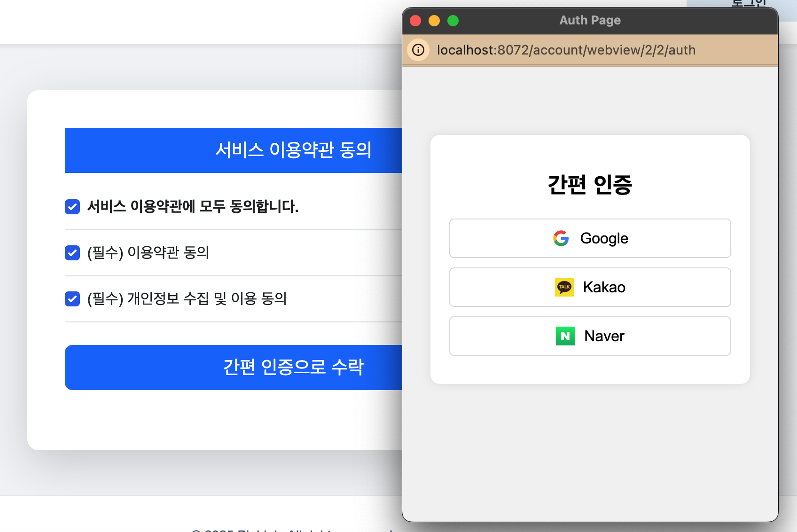Viewport: 797px width, 532px height.
Task: Toggle the (필수) 이용약관 동의 checkbox
Action: coord(72,253)
